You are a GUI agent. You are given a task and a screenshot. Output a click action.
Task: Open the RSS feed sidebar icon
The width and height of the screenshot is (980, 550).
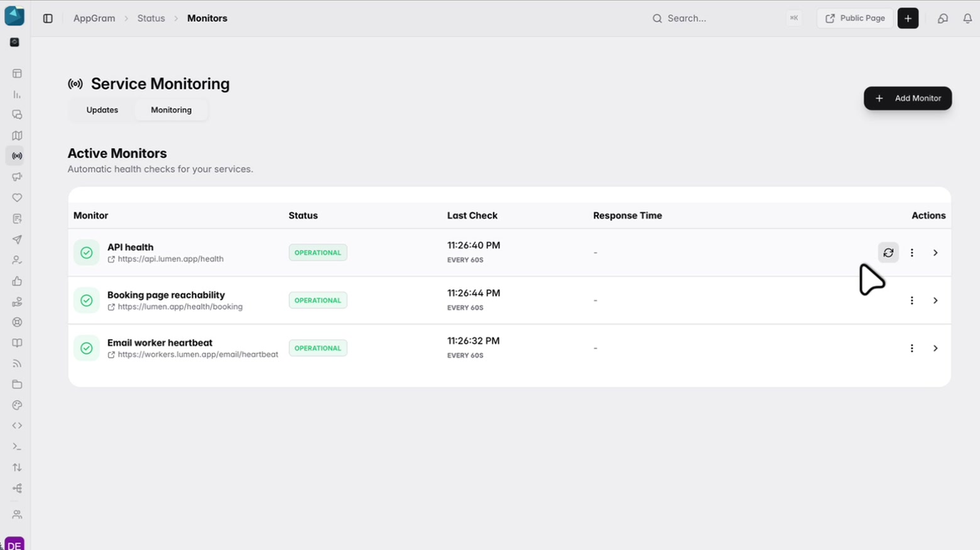pyautogui.click(x=17, y=364)
